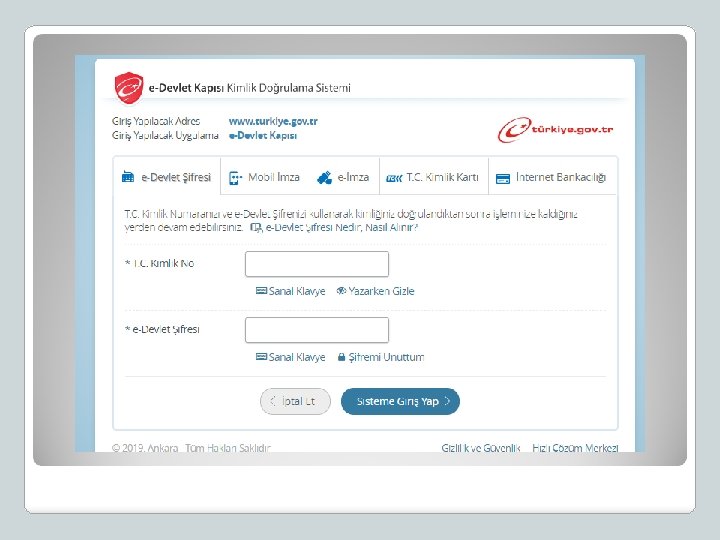
Task: Click the İptal Et button
Action: click(x=295, y=401)
